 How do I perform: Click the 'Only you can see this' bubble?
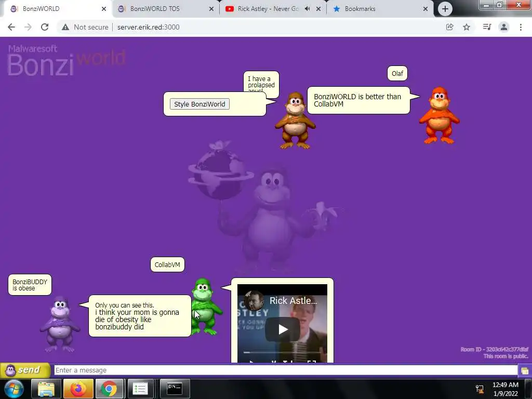(x=140, y=316)
